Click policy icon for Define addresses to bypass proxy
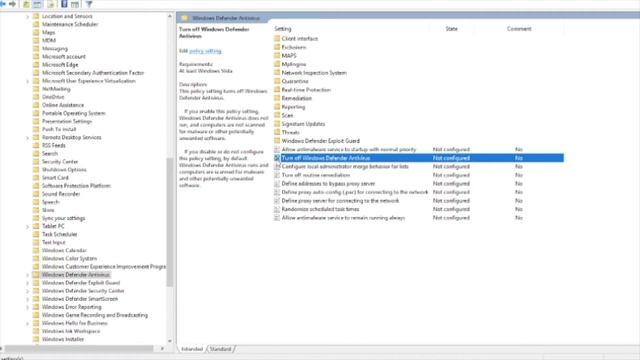The width and height of the screenshot is (640, 360). (x=277, y=184)
